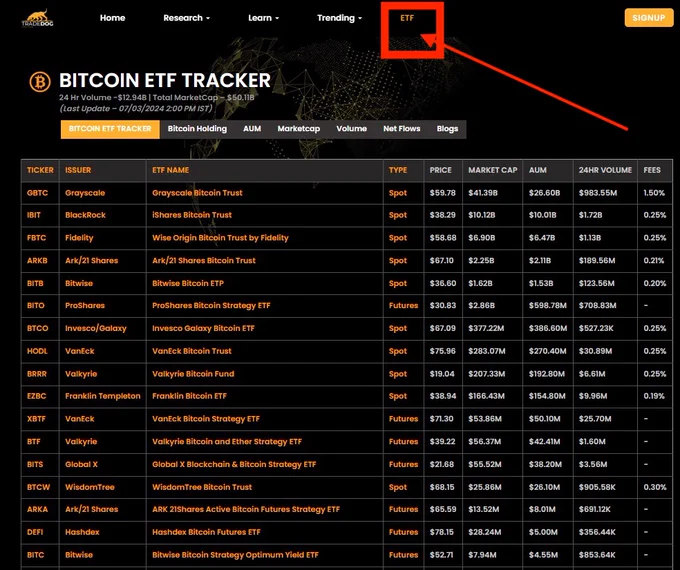Click Hashdex Bitcoin Futures ETF name
The width and height of the screenshot is (680, 570).
206,532
